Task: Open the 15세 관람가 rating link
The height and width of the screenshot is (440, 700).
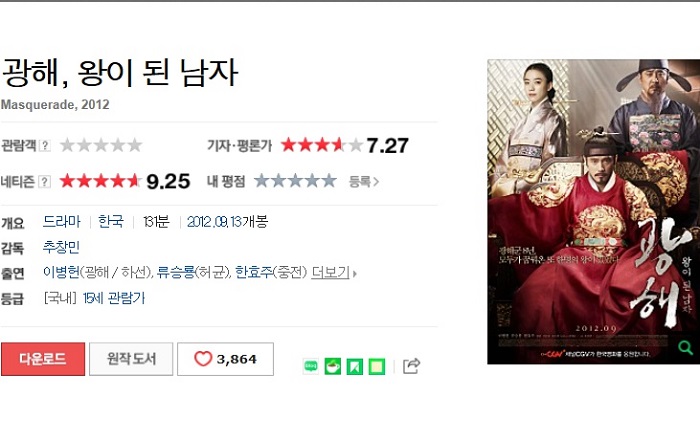Action: pos(114,298)
